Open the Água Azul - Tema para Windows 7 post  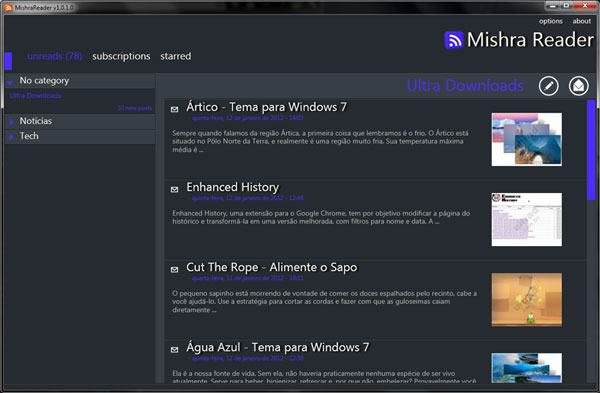pyautogui.click(x=278, y=347)
